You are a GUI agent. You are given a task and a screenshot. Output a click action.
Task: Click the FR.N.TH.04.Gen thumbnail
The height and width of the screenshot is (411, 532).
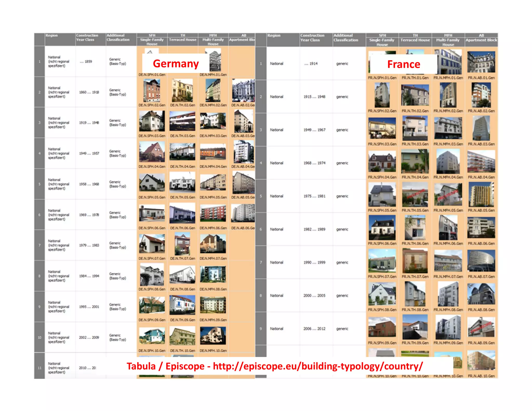pyautogui.click(x=415, y=161)
